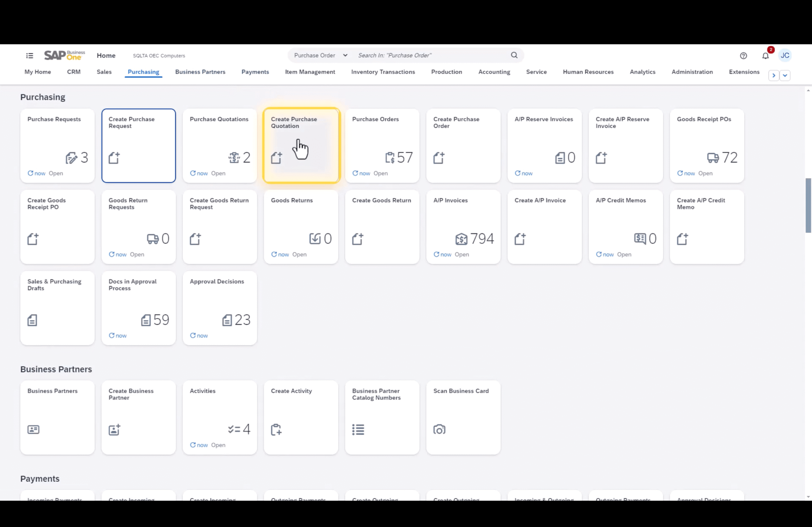Screen dimensions: 812x527
Task: Click camera icon in Scan Business Card tile
Action: coord(439,429)
